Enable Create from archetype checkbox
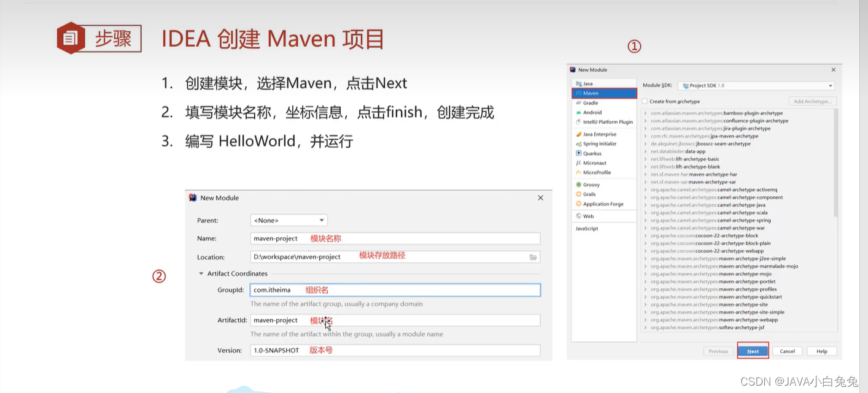 pyautogui.click(x=645, y=101)
